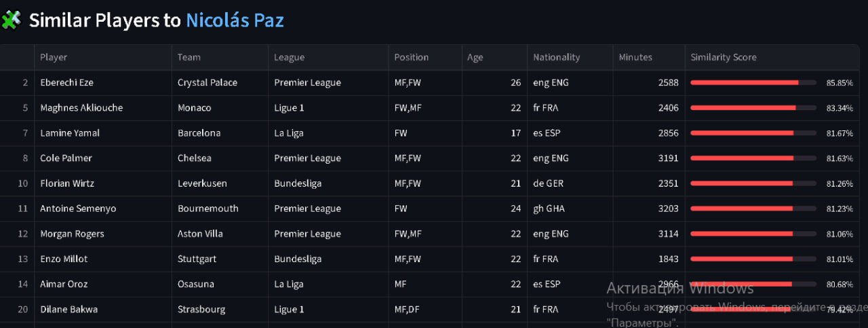The image size is (868, 328).
Task: Click Eberechi Eze's similarity score bar
Action: (753, 83)
